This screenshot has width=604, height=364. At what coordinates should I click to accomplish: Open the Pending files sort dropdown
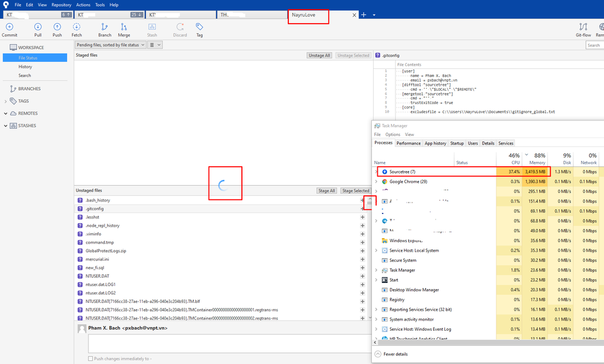point(110,45)
